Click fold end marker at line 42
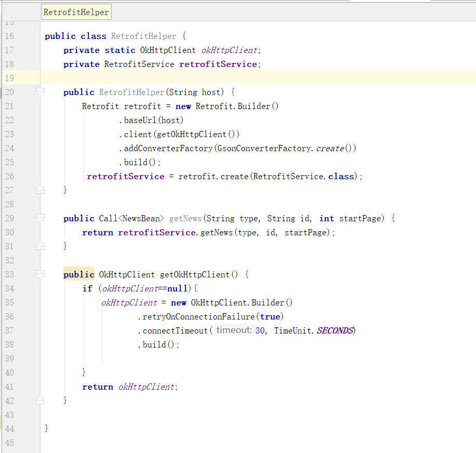Image resolution: width=476 pixels, height=453 pixels. pyautogui.click(x=40, y=400)
